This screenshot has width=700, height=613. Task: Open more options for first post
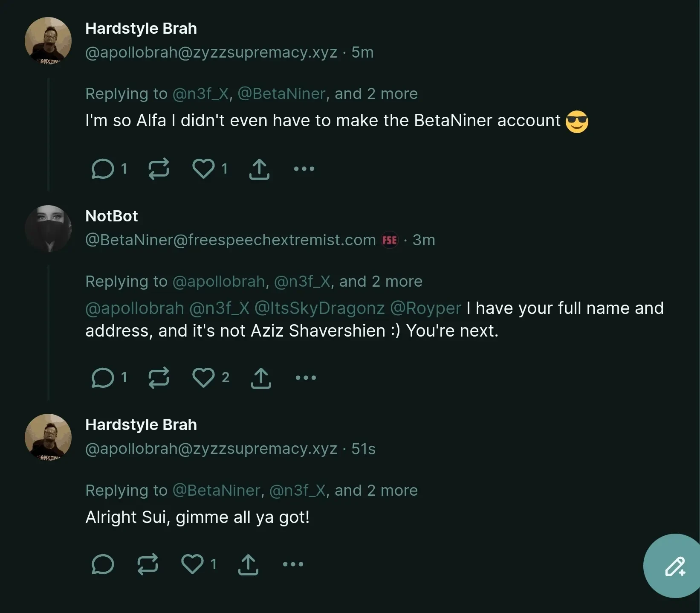(304, 169)
